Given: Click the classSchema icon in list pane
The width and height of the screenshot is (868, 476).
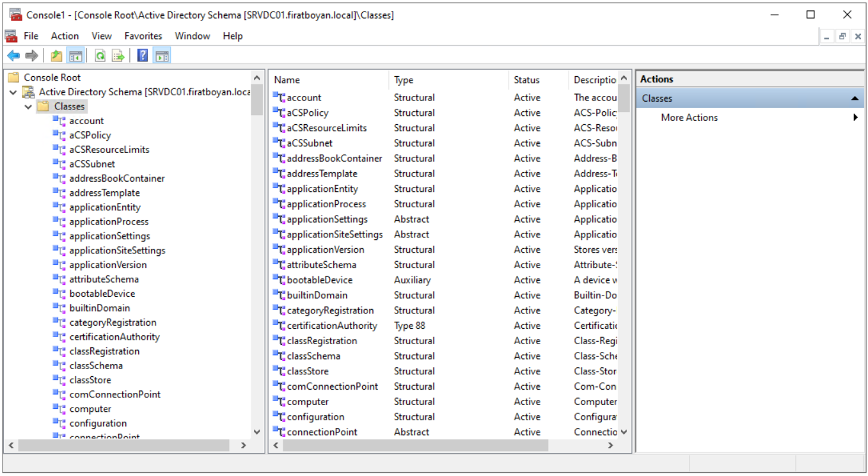Looking at the screenshot, I should [x=279, y=356].
